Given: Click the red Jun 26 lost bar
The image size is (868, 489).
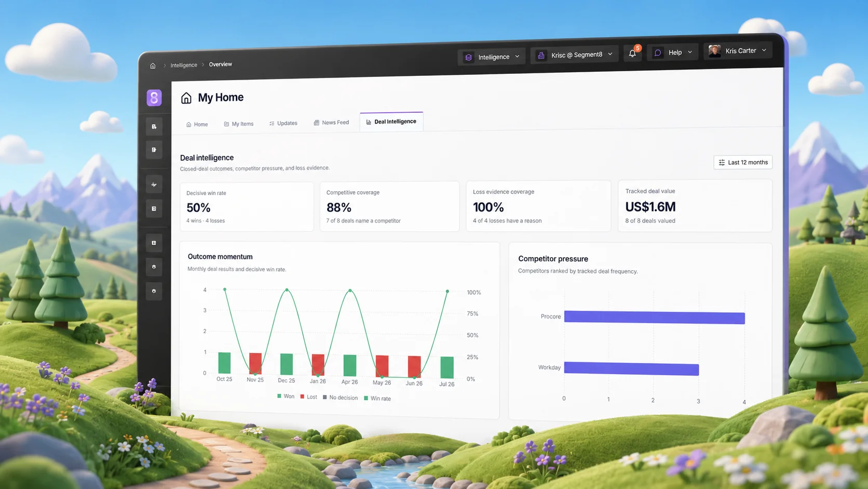Looking at the screenshot, I should tap(414, 366).
